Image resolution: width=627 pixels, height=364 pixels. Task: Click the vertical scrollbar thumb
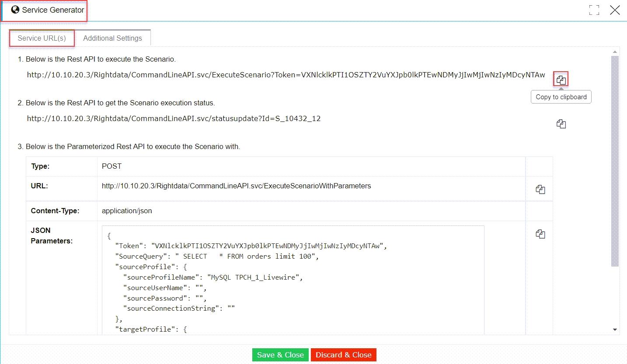[x=615, y=161]
